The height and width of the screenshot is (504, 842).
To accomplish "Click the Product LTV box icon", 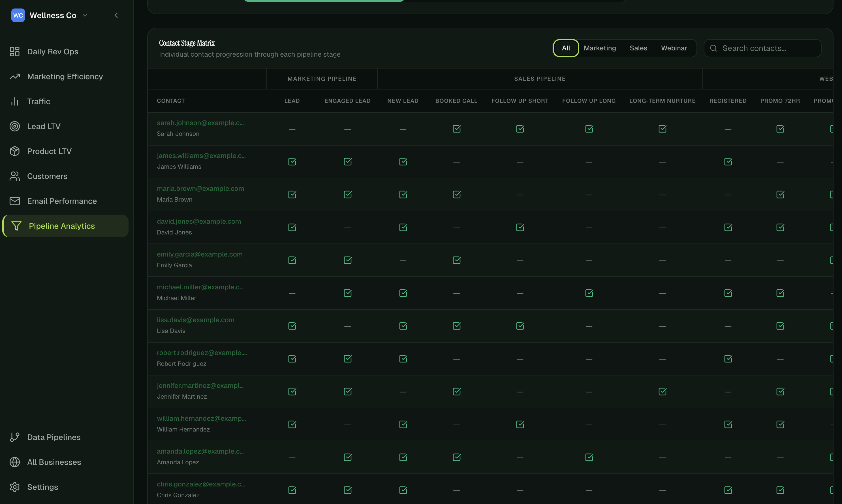I will (15, 151).
